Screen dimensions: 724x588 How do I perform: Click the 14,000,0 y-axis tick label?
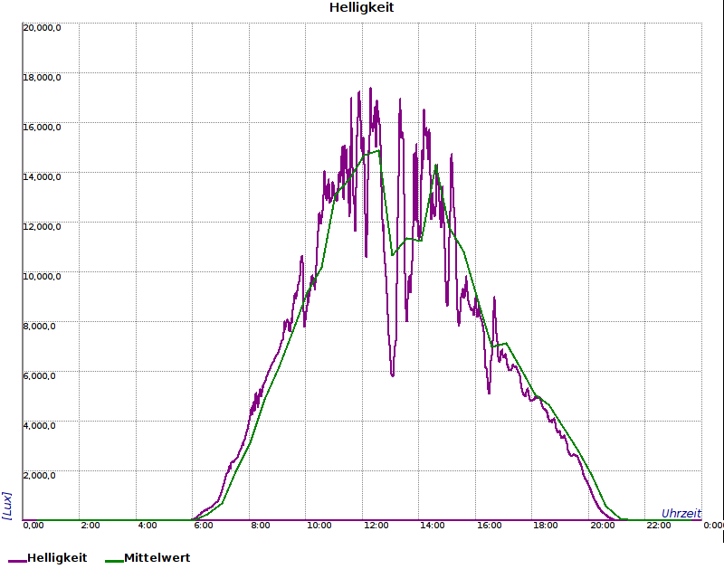tap(42, 177)
